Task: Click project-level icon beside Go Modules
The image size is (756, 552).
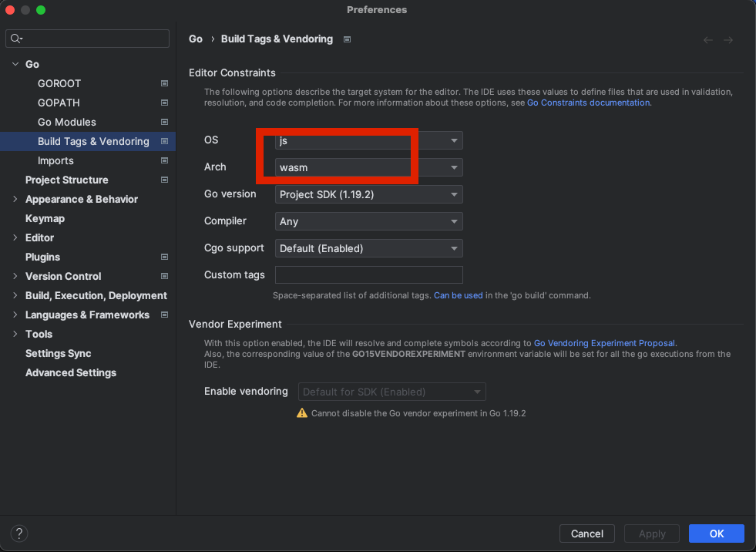Action: [x=164, y=122]
